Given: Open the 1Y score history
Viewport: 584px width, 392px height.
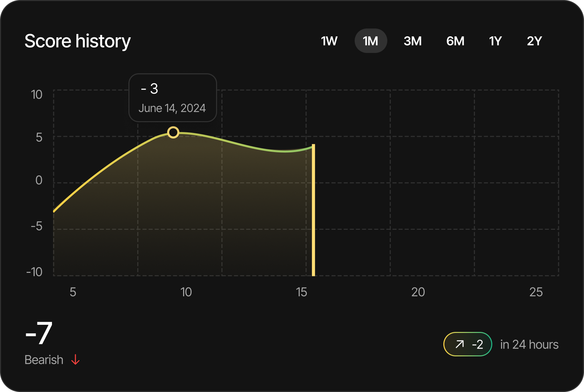Looking at the screenshot, I should click(495, 41).
